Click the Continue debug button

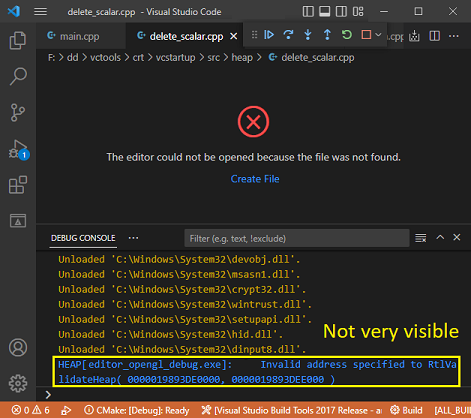(269, 35)
